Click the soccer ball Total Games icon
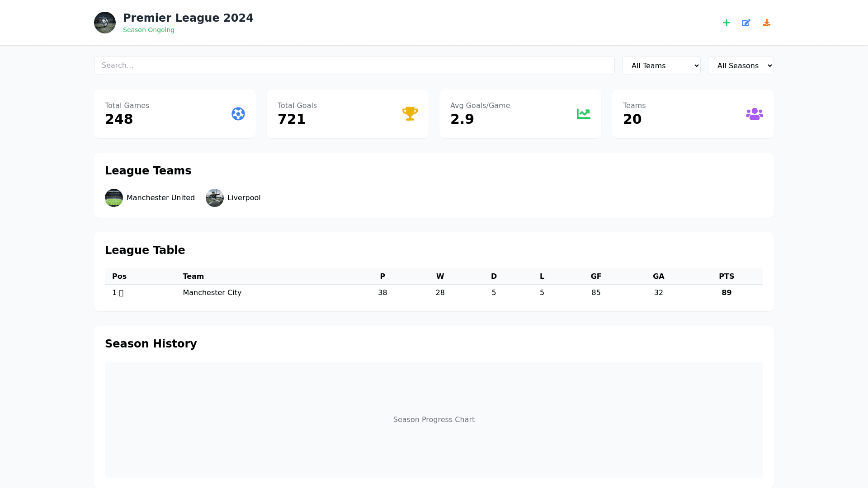This screenshot has height=488, width=868. tap(238, 114)
